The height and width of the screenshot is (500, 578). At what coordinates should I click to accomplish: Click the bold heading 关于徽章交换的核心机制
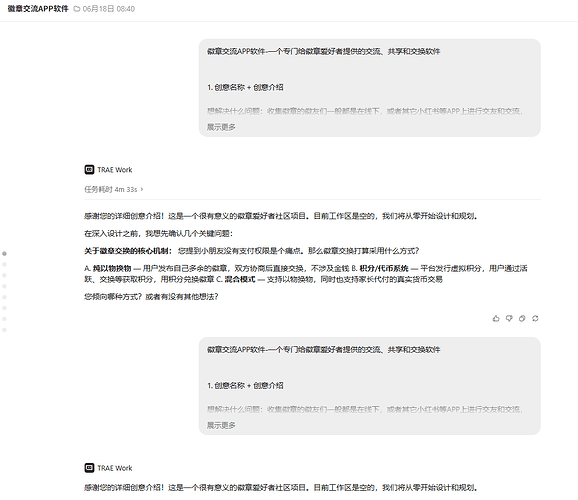click(x=128, y=251)
